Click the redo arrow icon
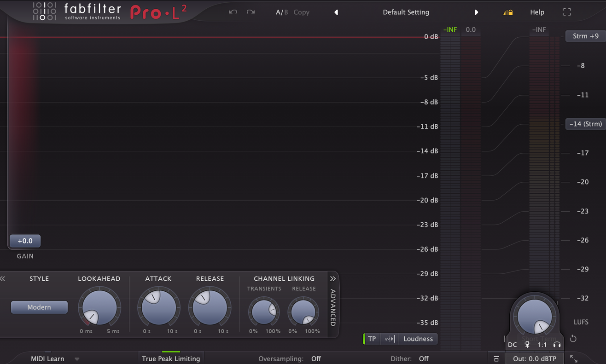The width and height of the screenshot is (606, 364). [x=251, y=12]
